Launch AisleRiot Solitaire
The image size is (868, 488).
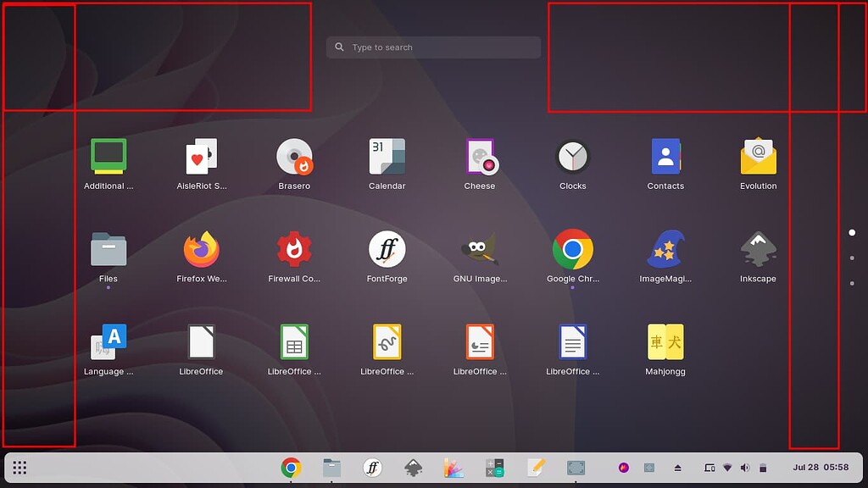click(x=202, y=157)
